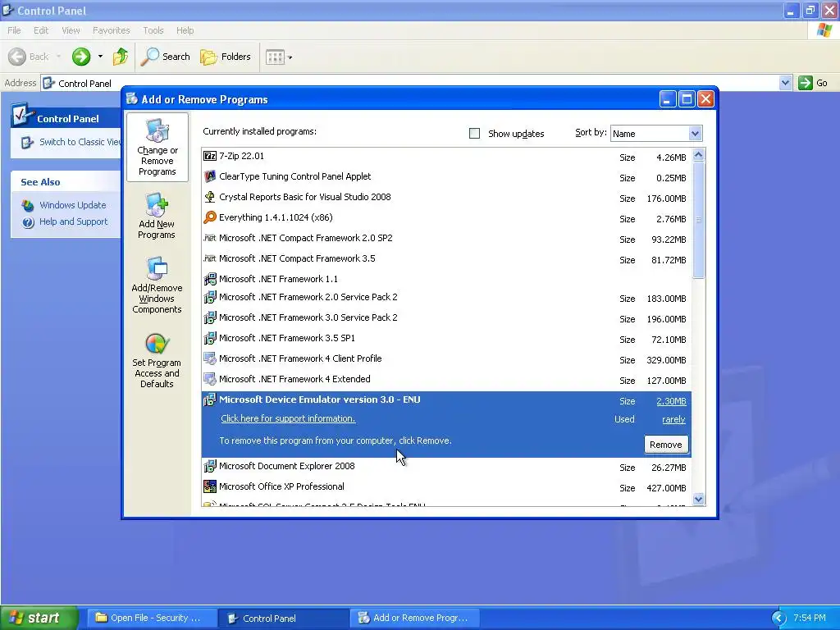Click the 7-Zip 22.01 program icon
Screen dimensions: 840x630
click(210, 156)
